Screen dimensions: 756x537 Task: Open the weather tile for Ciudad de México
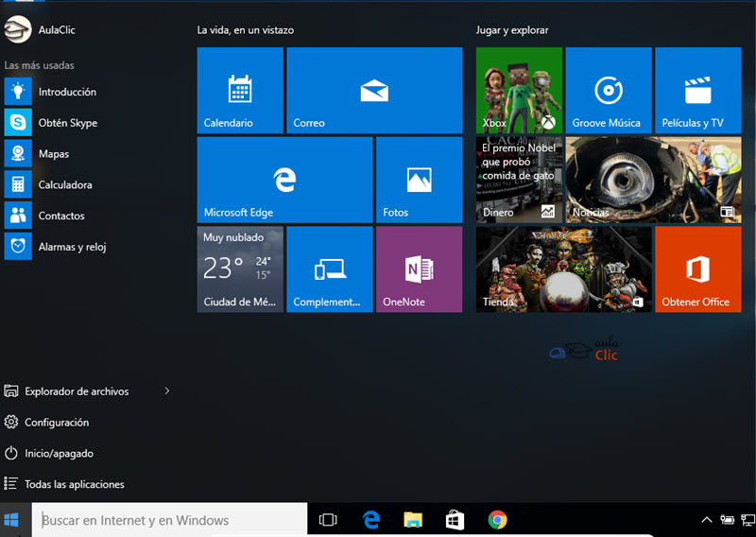240,269
